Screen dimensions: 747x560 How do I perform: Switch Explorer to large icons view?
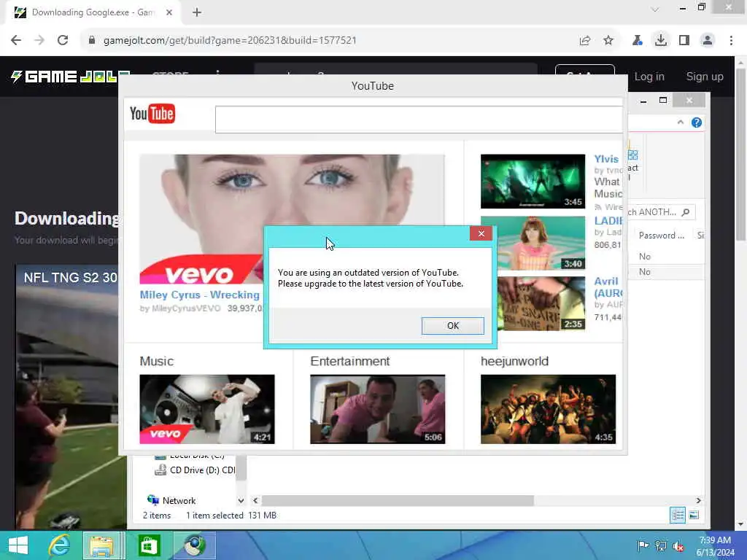[x=694, y=516]
